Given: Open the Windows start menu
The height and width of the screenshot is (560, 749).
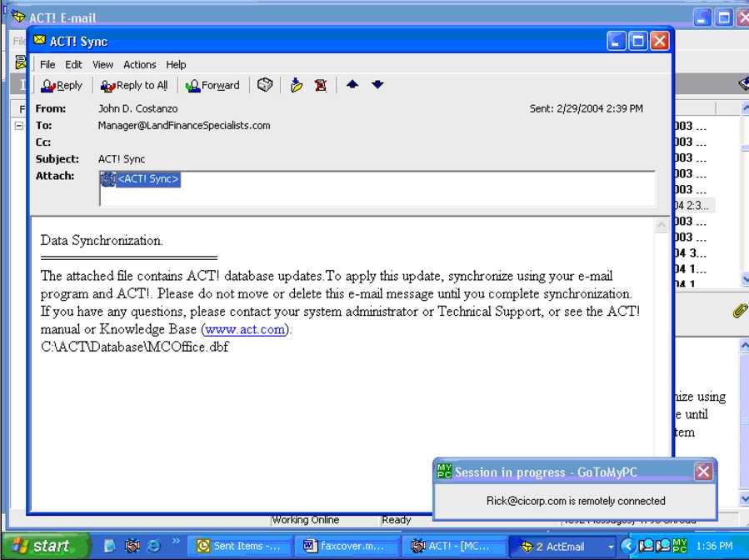Looking at the screenshot, I should click(45, 546).
